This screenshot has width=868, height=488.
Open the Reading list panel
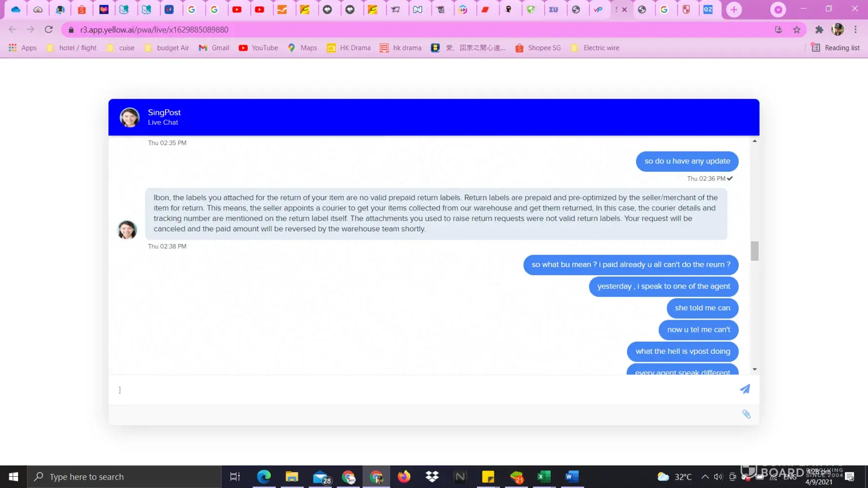835,48
